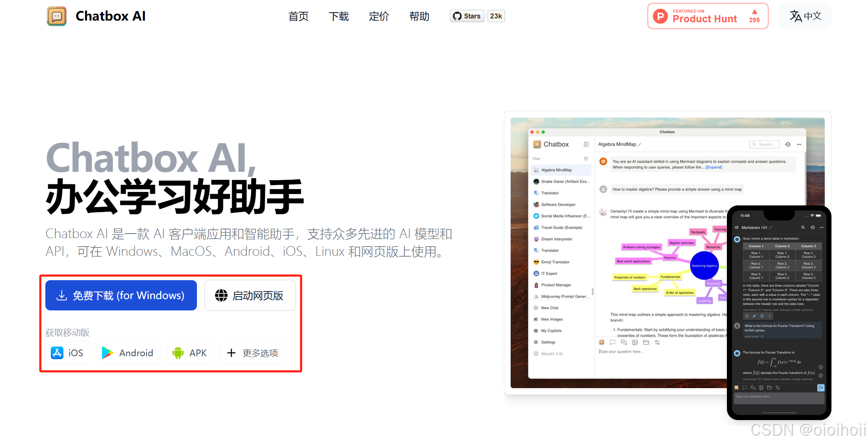
Task: Select Algebra MindMap chat in the screenshot sidebar
Action: coord(561,170)
